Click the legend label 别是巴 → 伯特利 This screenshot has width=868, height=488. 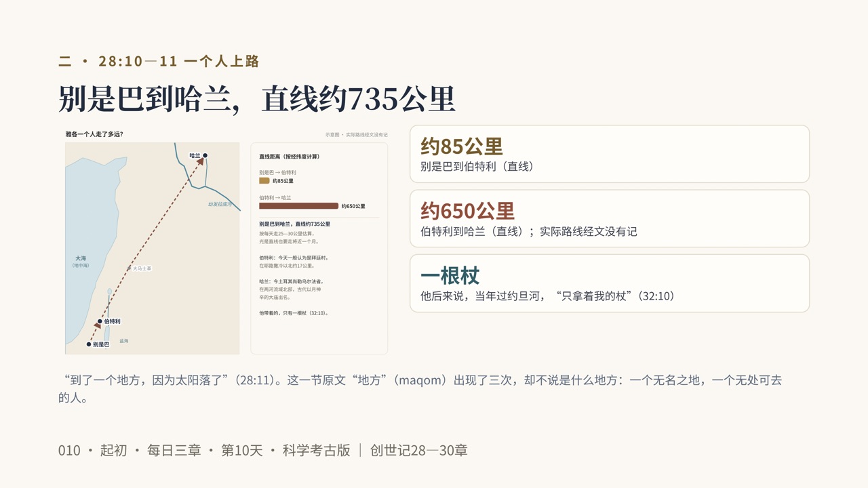(x=277, y=173)
